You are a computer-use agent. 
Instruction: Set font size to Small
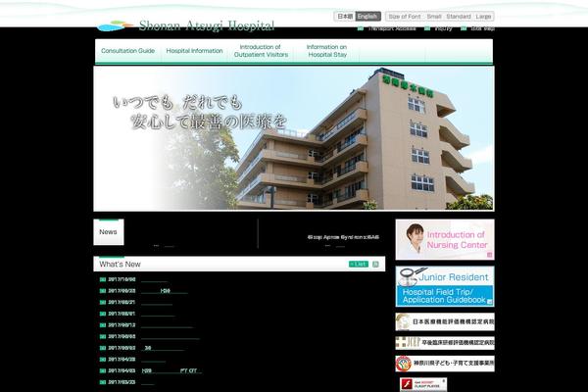pos(434,17)
